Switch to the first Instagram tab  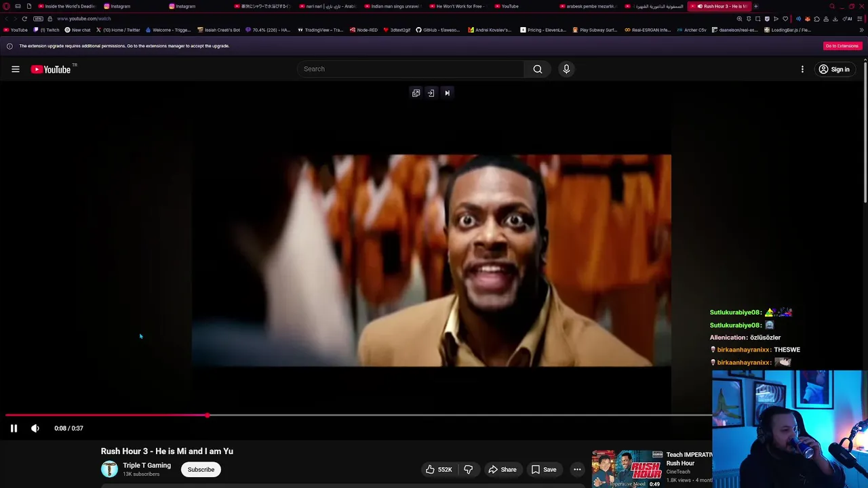pos(132,6)
